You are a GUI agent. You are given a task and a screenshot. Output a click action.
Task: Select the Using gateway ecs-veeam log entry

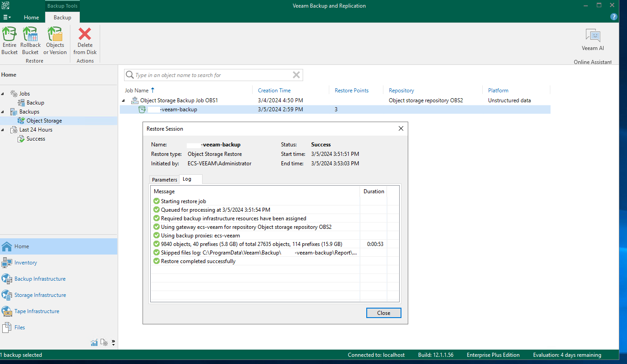click(x=275, y=227)
